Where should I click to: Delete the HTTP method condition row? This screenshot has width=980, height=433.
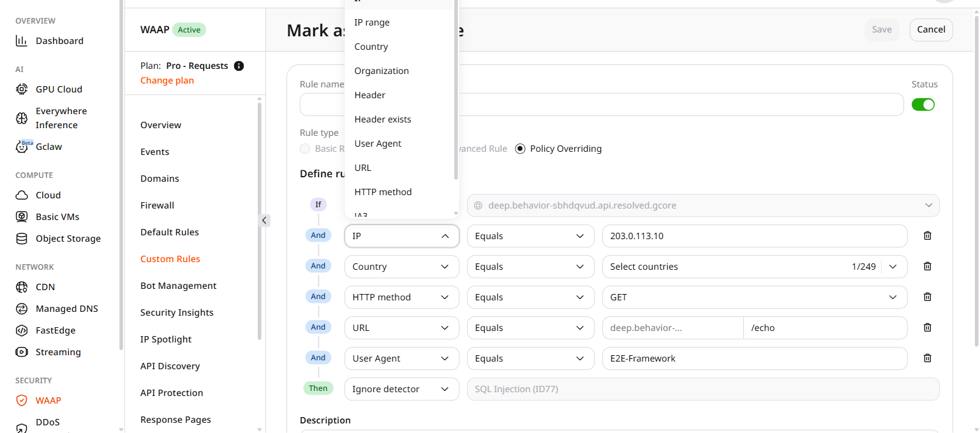[928, 297]
